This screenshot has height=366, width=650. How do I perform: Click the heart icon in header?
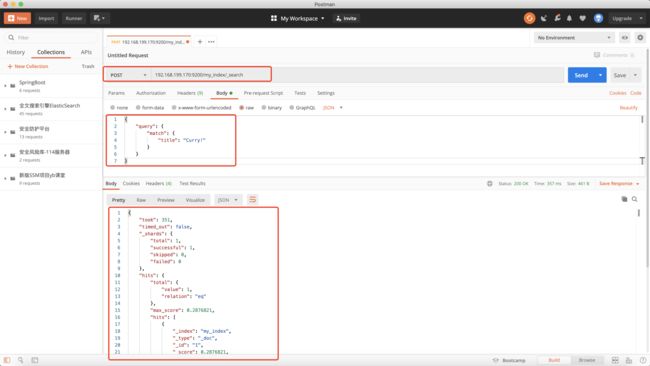[582, 18]
